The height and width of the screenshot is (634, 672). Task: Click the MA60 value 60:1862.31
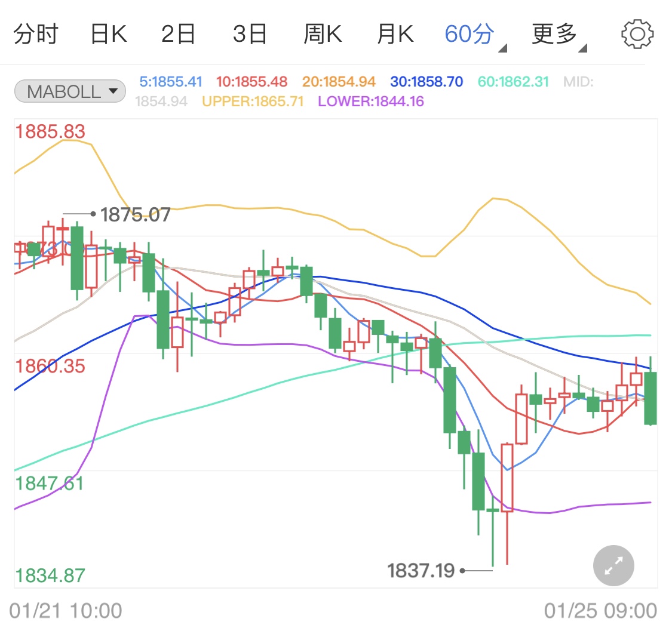[513, 81]
